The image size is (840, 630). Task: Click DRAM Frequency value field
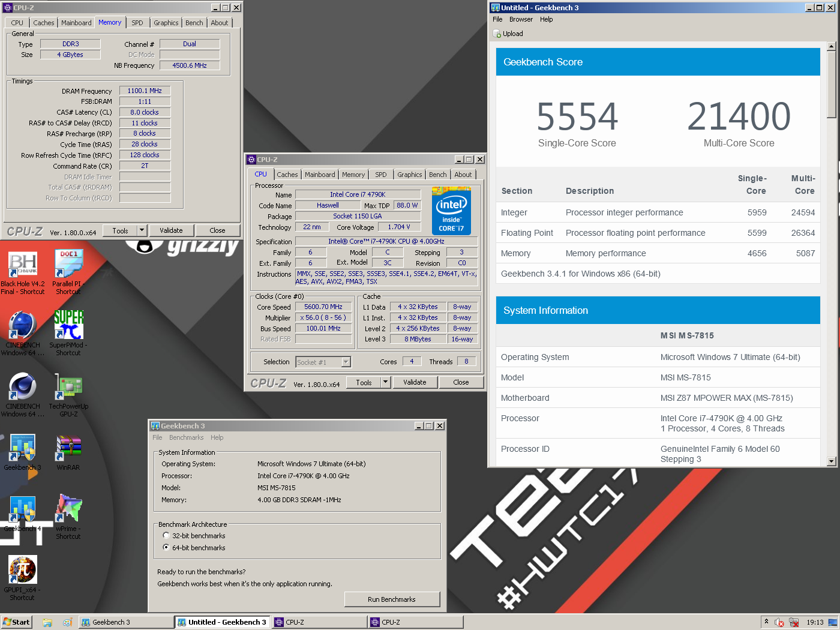pyautogui.click(x=145, y=91)
